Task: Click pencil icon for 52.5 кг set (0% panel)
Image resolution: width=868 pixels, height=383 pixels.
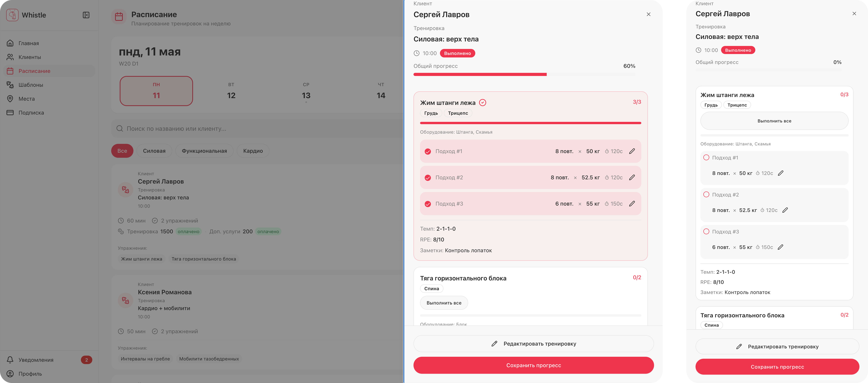Action: point(785,210)
